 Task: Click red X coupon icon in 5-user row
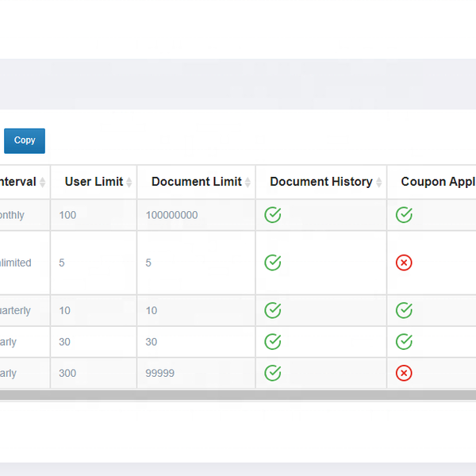[x=404, y=263]
